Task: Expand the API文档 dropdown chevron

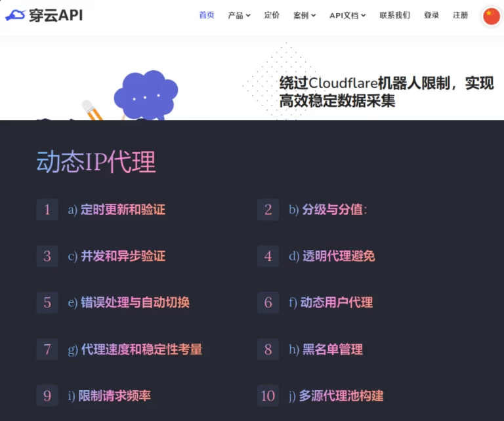Action: click(x=363, y=16)
